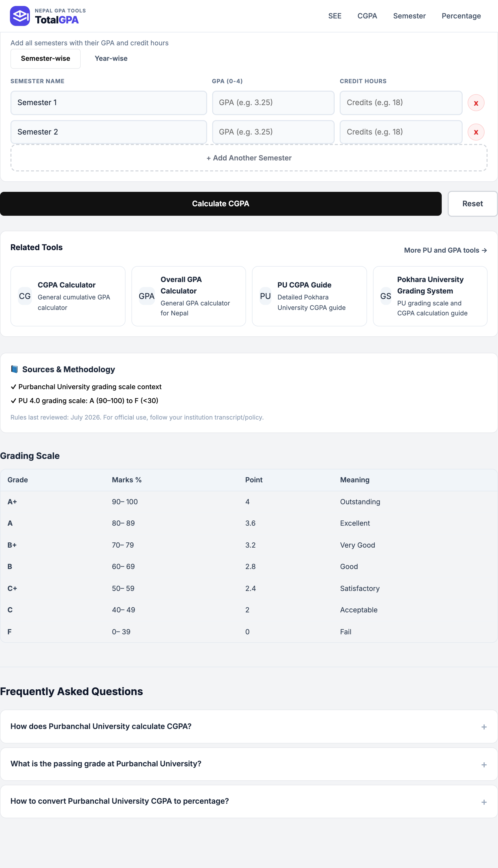The height and width of the screenshot is (868, 498).
Task: Click the Purbanchal University grading scale context line
Action: point(86,387)
